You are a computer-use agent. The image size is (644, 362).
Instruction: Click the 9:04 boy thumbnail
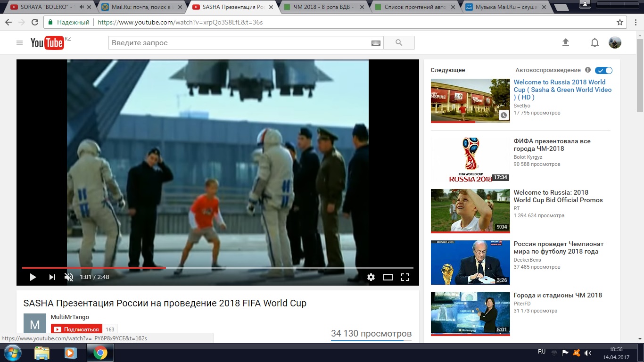click(x=471, y=211)
